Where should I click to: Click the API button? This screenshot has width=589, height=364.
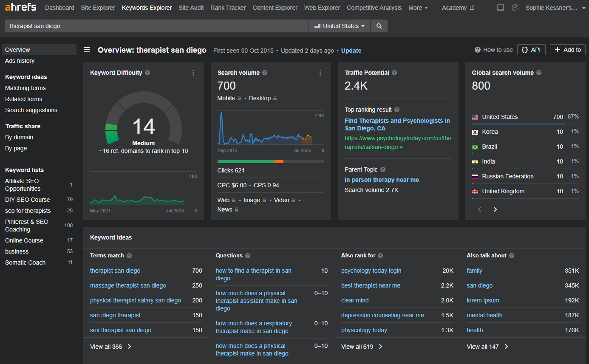tap(531, 50)
